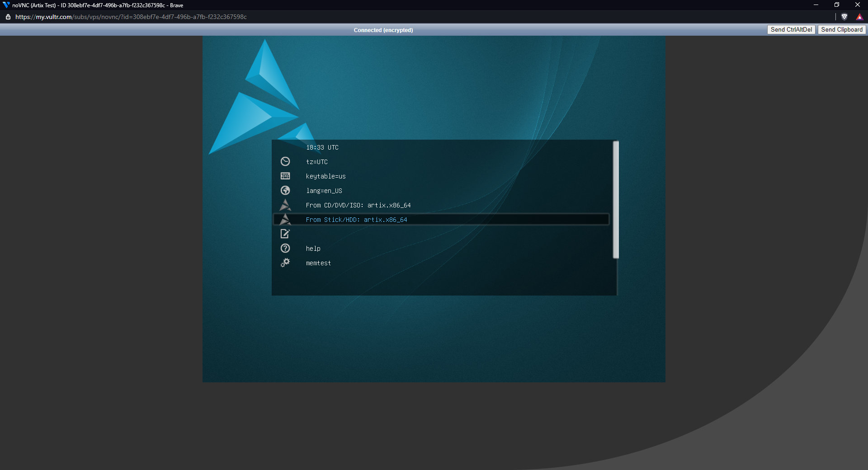Click the gear icon beside memtest
The image size is (868, 470).
[285, 263]
